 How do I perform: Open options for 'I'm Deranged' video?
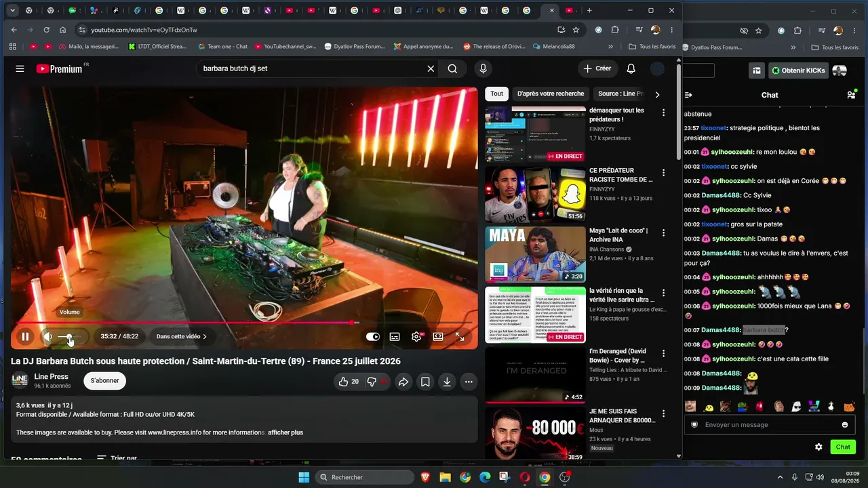(664, 354)
